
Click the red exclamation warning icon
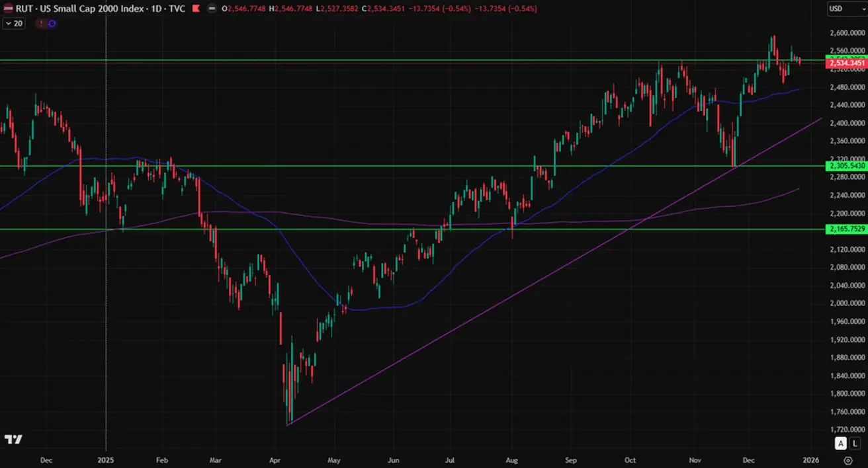42,23
